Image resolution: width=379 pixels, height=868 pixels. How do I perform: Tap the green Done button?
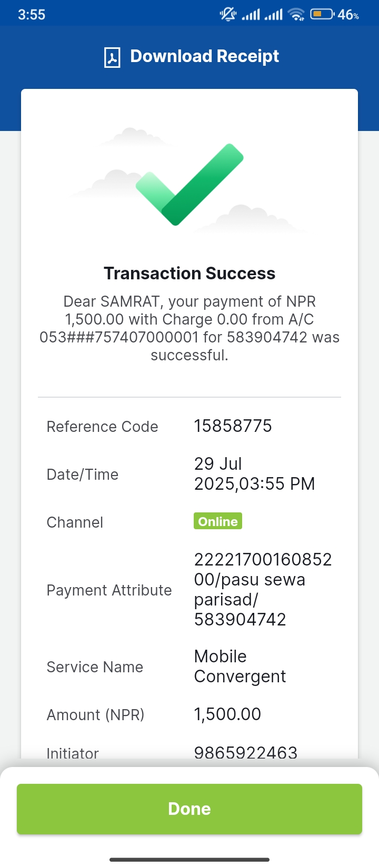point(189,809)
